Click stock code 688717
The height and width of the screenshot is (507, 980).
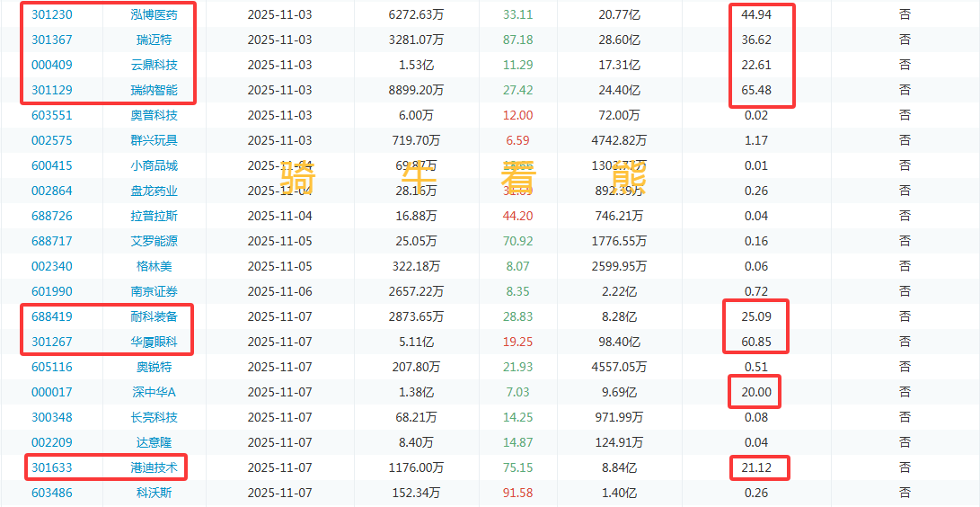(x=52, y=241)
